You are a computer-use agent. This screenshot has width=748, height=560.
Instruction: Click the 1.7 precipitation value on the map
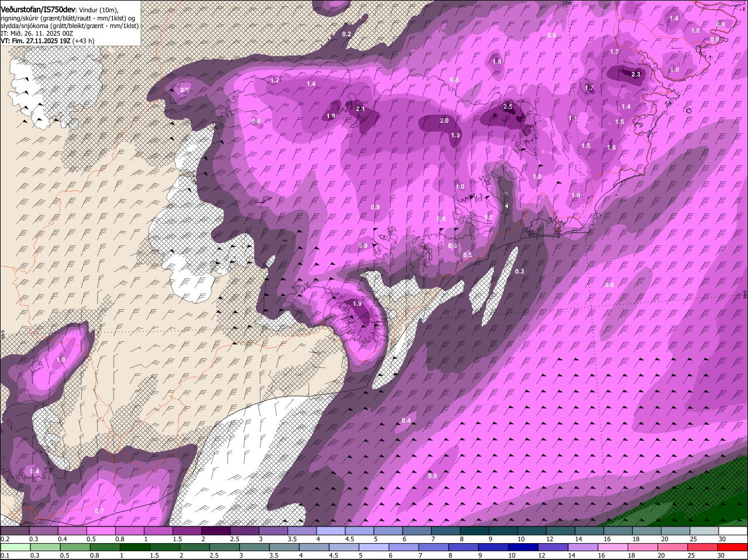[589, 88]
